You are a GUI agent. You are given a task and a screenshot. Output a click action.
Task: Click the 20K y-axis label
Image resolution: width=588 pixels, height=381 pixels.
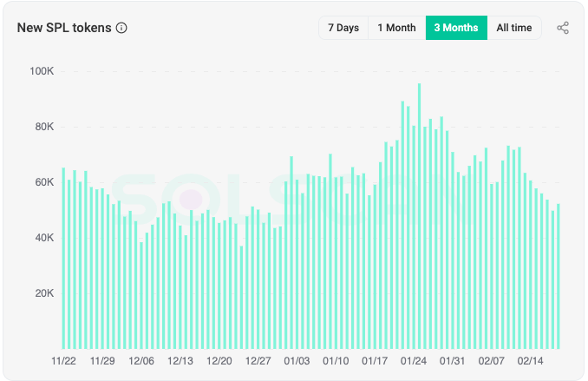click(x=44, y=293)
